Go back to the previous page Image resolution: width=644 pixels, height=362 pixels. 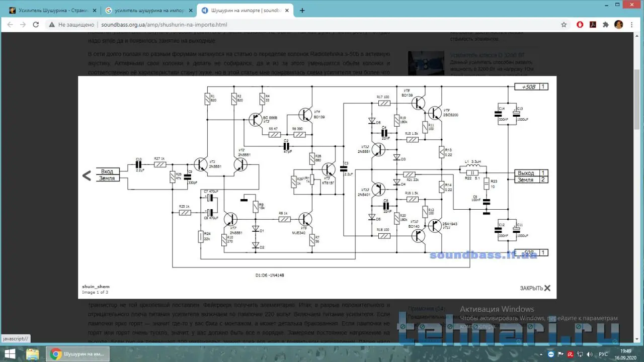point(10,24)
